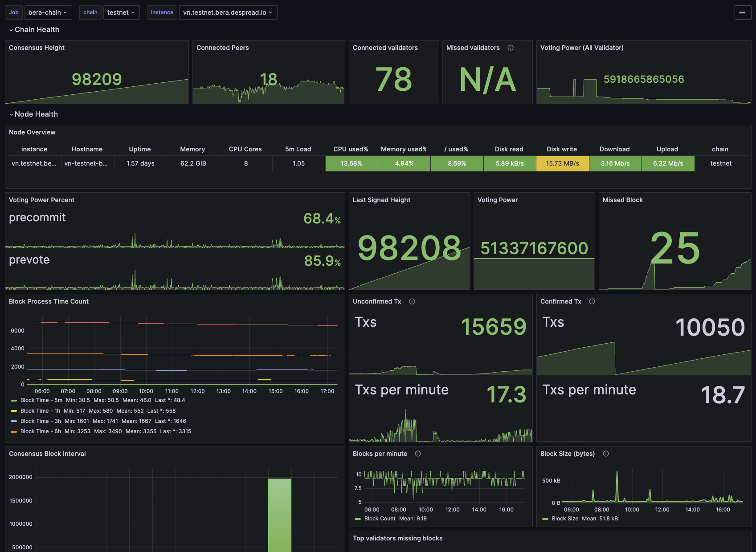Toggle Block Time - 6h legend series

click(x=41, y=431)
